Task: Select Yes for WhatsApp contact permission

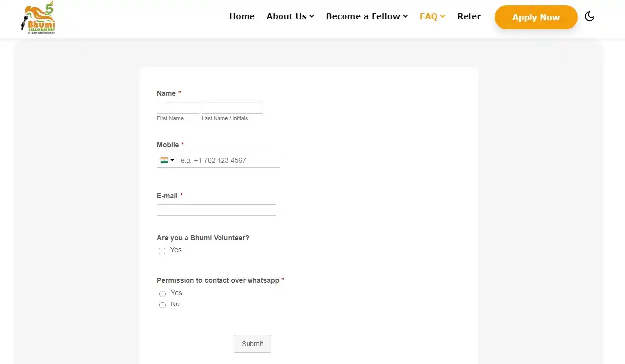Action: [x=162, y=294]
